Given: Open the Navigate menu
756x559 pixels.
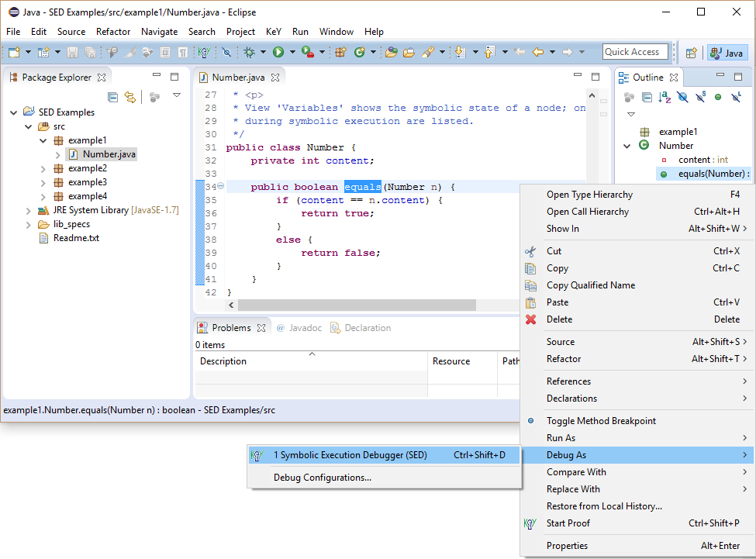Looking at the screenshot, I should (x=159, y=32).
